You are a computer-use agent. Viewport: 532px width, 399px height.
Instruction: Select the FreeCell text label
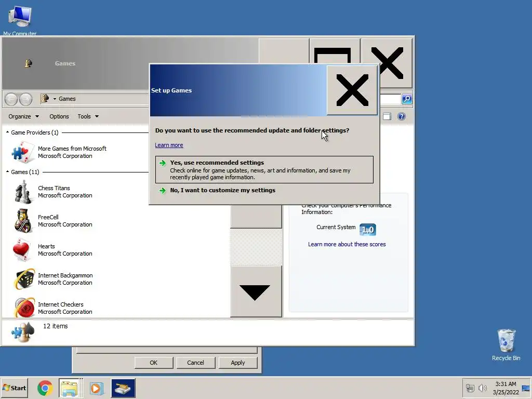click(x=48, y=217)
